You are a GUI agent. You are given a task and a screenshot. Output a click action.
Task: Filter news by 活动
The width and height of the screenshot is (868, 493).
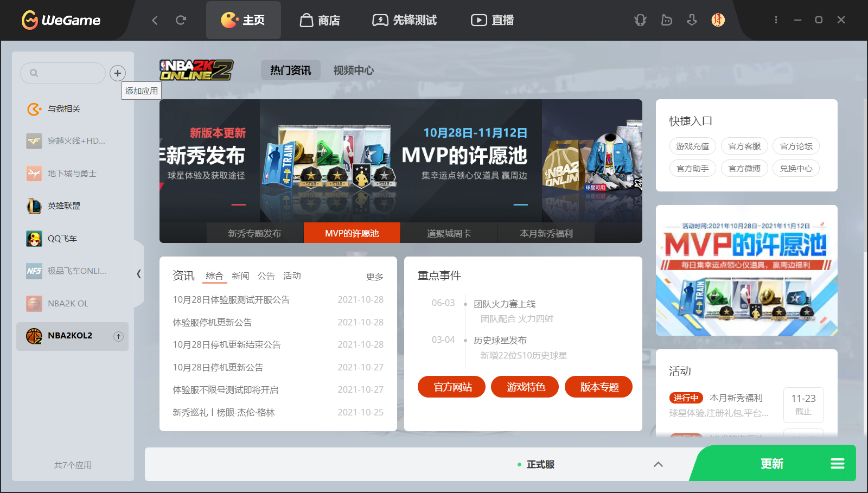click(x=292, y=276)
